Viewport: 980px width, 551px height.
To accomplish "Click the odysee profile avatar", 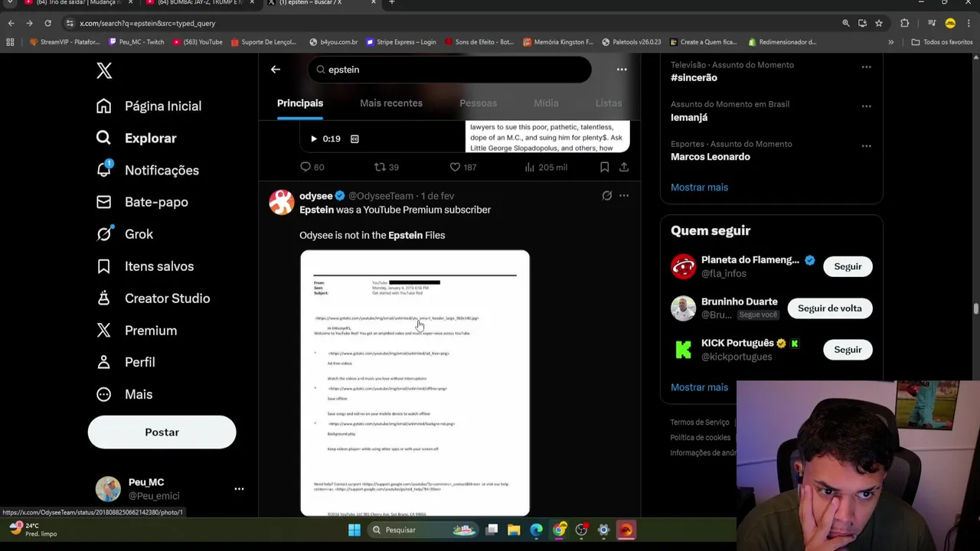I will [x=282, y=202].
